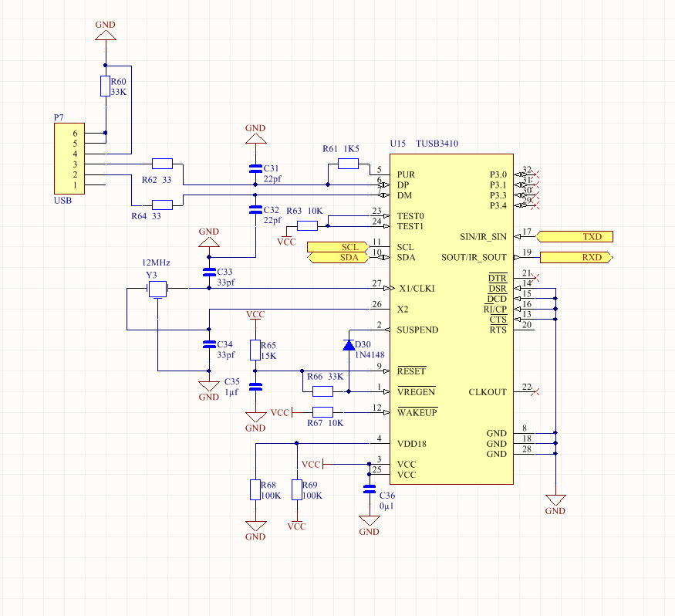Select resistor R66 33K symbol
Viewport: 675px width, 616px height.
(323, 391)
